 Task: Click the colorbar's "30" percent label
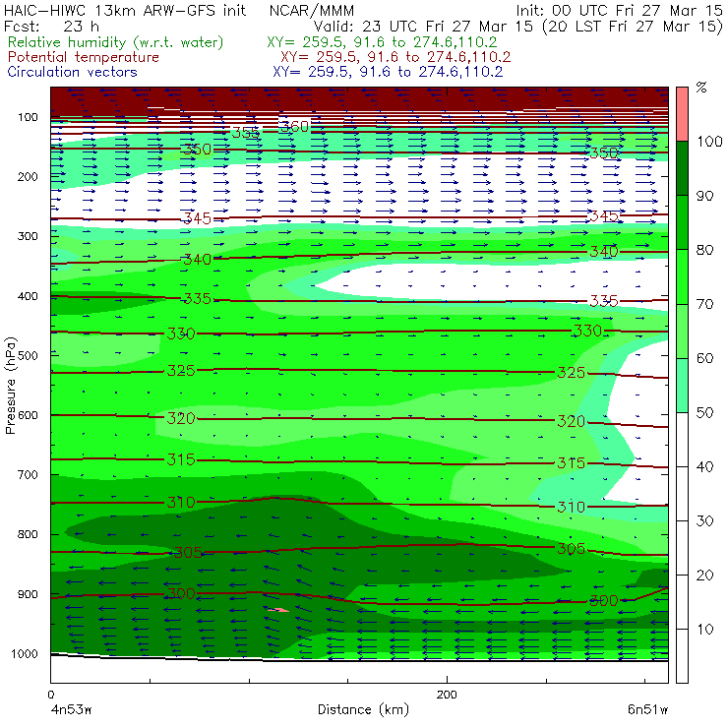[704, 521]
